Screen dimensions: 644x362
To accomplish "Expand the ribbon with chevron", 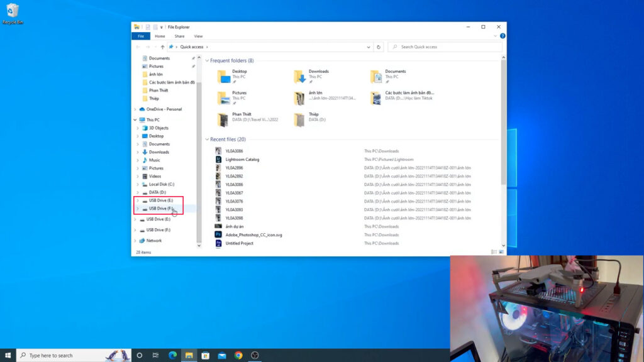I will pyautogui.click(x=496, y=36).
